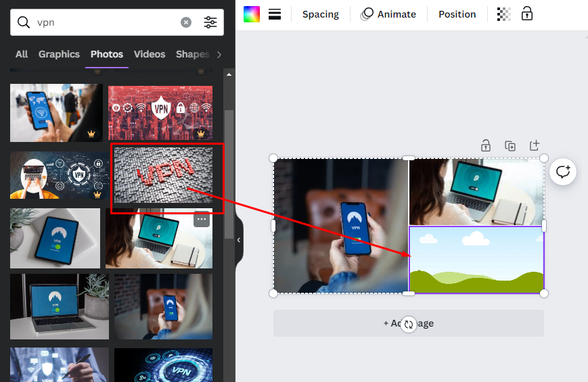The width and height of the screenshot is (588, 382).
Task: Open the rainbow color picker swatch
Action: pyautogui.click(x=252, y=14)
